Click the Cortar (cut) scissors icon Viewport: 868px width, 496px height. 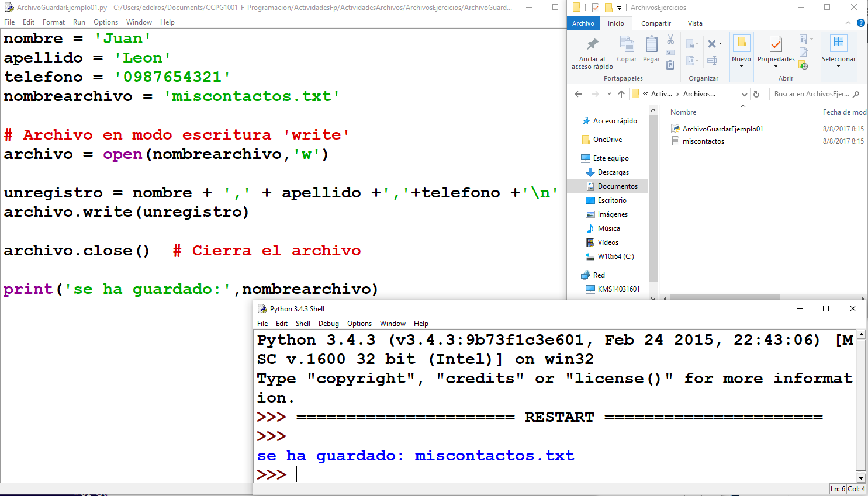tap(670, 39)
